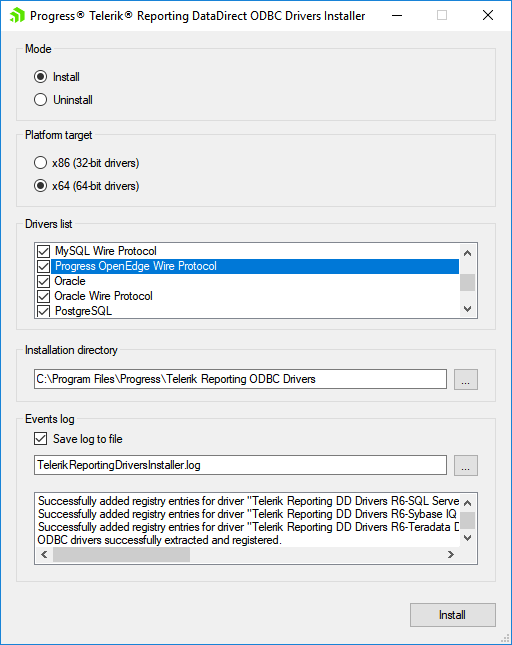This screenshot has height=645, width=512.
Task: Choose x86 (32-bit drivers) platform target
Action: [40, 163]
